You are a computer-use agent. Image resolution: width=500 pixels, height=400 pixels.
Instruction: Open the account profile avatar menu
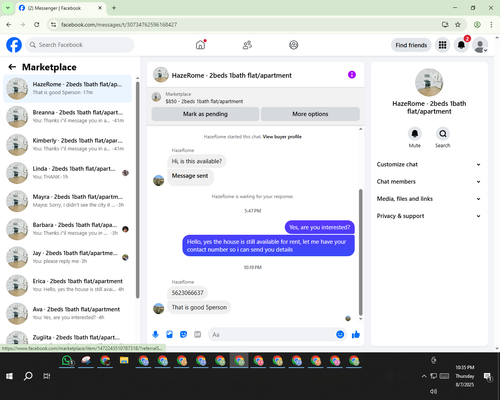pyautogui.click(x=480, y=45)
